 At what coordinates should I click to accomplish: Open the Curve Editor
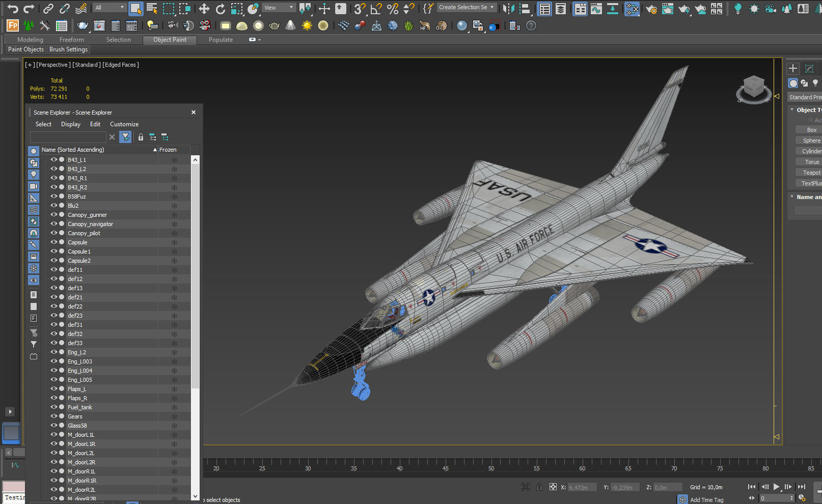596,8
